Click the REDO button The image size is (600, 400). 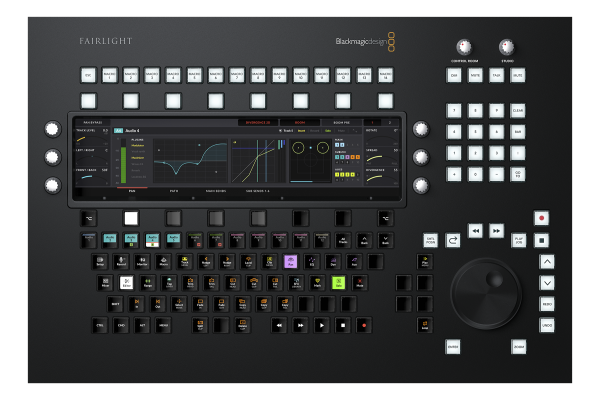click(x=547, y=304)
